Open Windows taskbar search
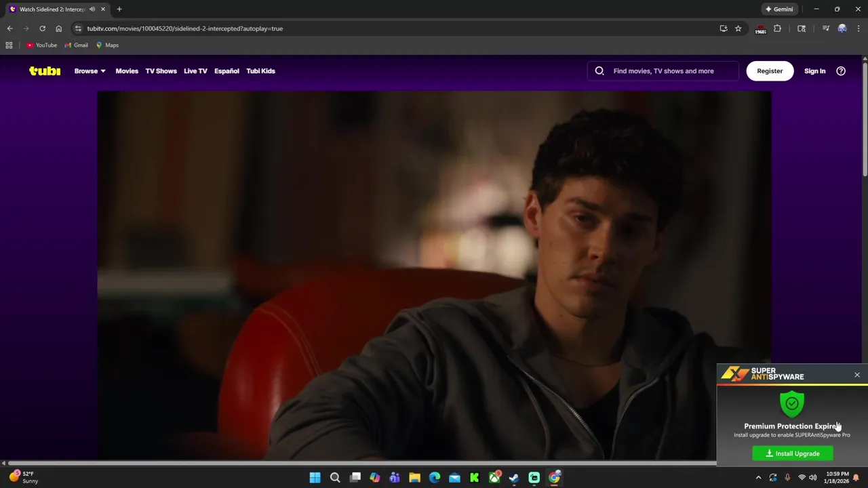This screenshot has width=868, height=488. pos(335,478)
